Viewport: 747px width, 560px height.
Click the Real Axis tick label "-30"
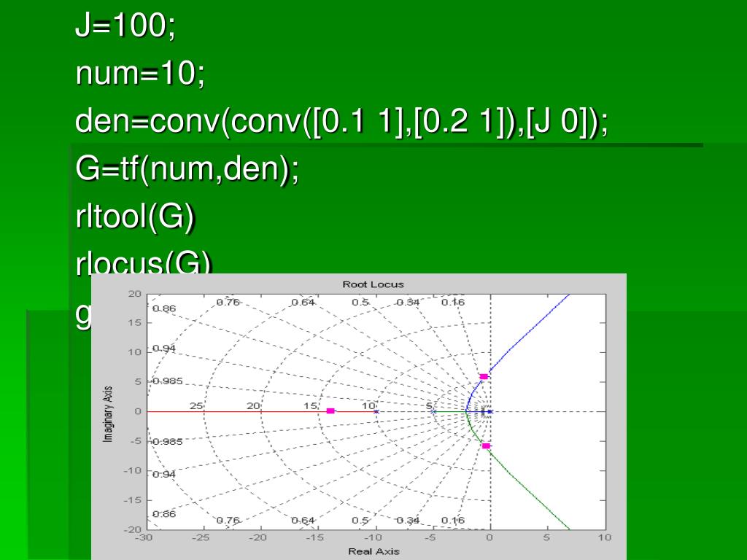144,537
